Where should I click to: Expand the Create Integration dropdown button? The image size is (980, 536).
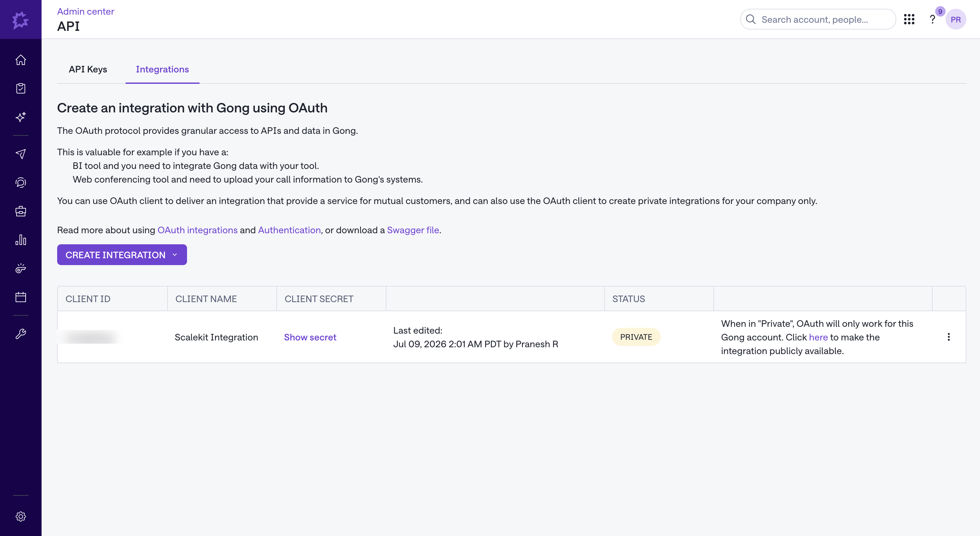point(122,255)
